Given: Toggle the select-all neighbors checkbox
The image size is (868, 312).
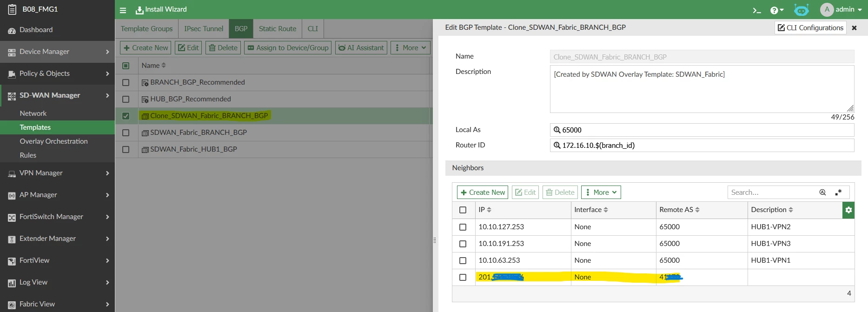Looking at the screenshot, I should [x=463, y=210].
